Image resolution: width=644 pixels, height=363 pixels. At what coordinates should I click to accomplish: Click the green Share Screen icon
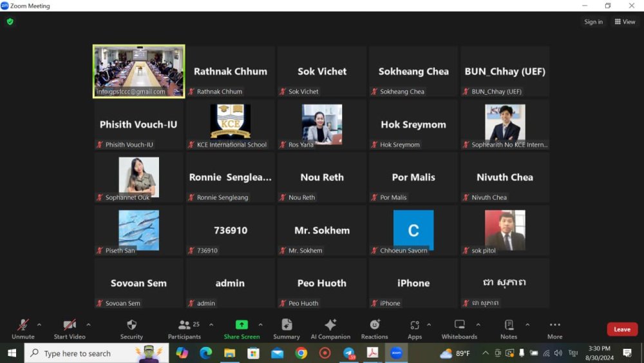coord(241,325)
